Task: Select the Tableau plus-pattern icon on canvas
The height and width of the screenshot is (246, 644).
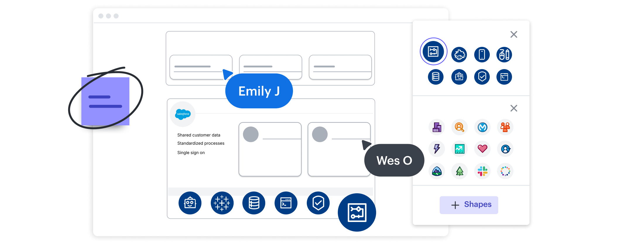Action: 222,203
